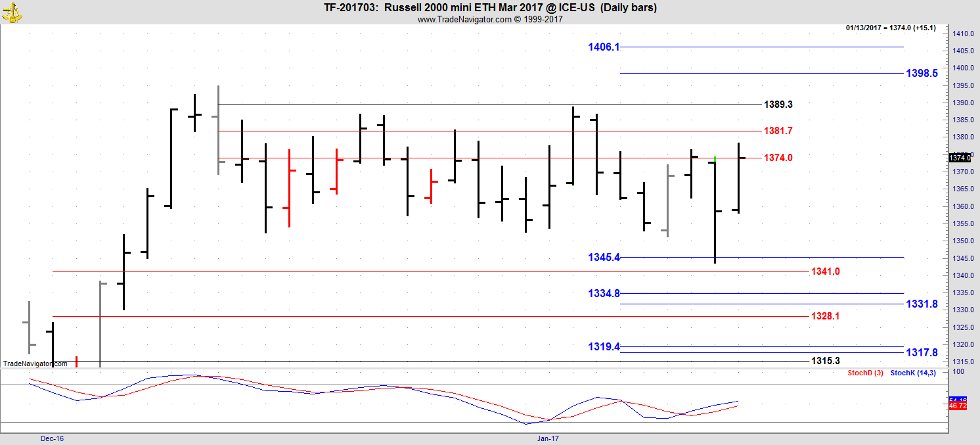Viewport: 980px width, 445px height.
Task: Click the red 1328.1 level label
Action: tap(825, 316)
